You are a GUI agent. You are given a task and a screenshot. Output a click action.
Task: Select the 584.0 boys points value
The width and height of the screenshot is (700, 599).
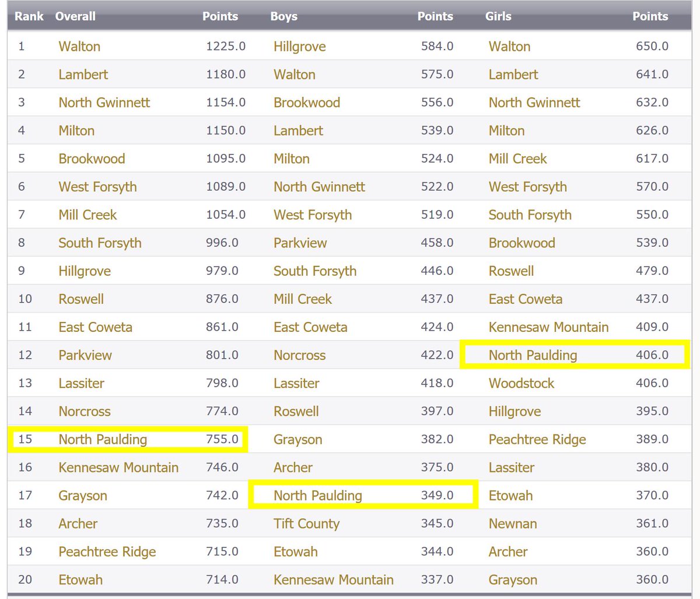click(x=437, y=46)
